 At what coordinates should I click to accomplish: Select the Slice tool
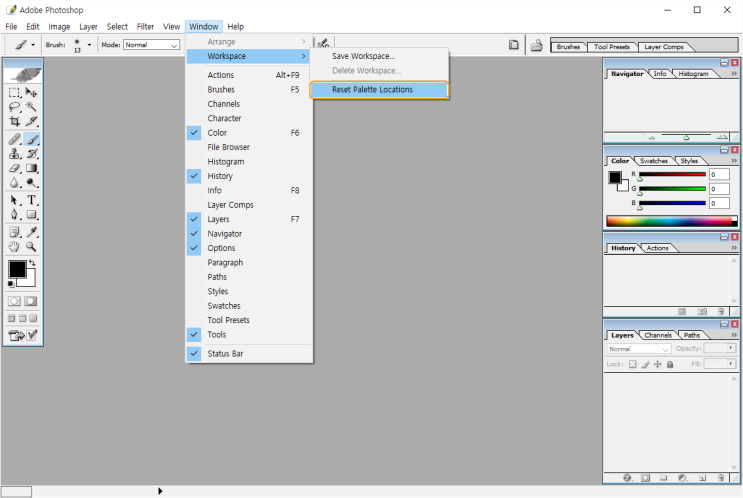31,121
